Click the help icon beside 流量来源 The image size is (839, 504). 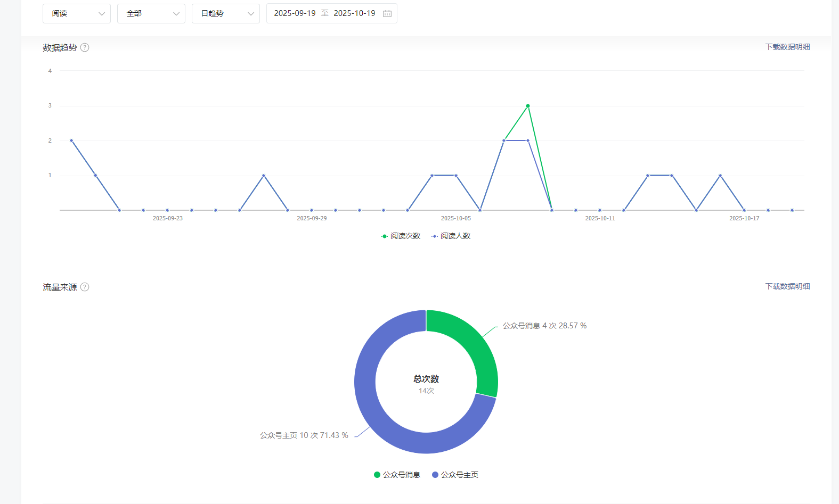85,287
